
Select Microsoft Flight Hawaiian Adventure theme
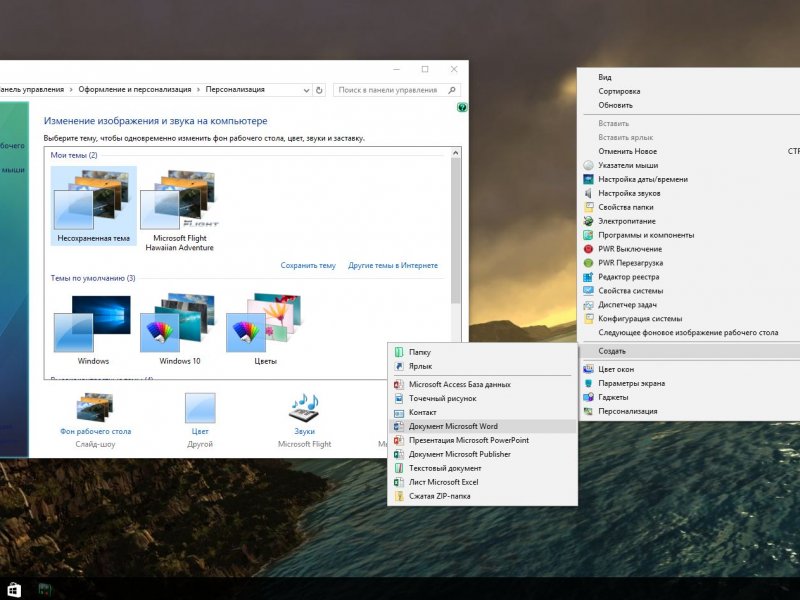(x=180, y=210)
